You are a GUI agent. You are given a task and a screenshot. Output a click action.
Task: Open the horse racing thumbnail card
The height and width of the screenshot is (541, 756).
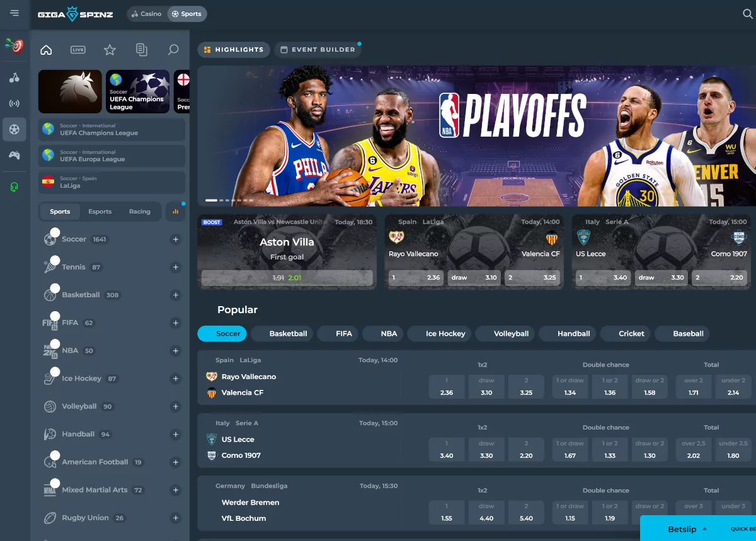(70, 91)
